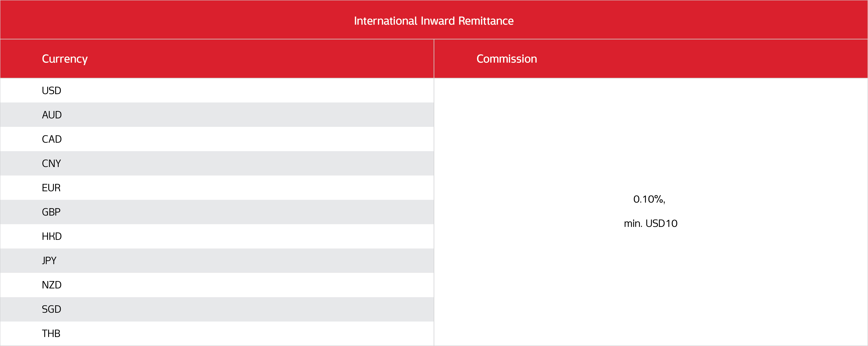Click the EUR currency row
The width and height of the screenshot is (868, 346).
[x=217, y=188]
